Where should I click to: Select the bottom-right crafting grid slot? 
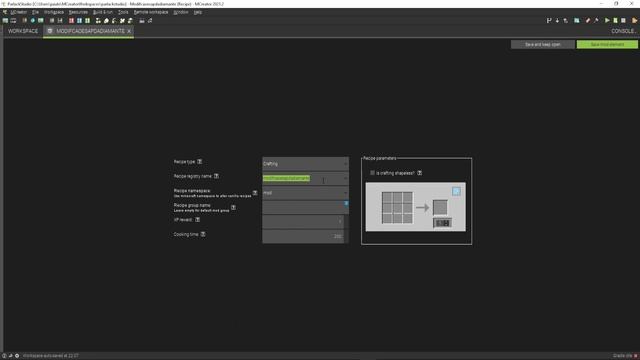click(x=407, y=218)
